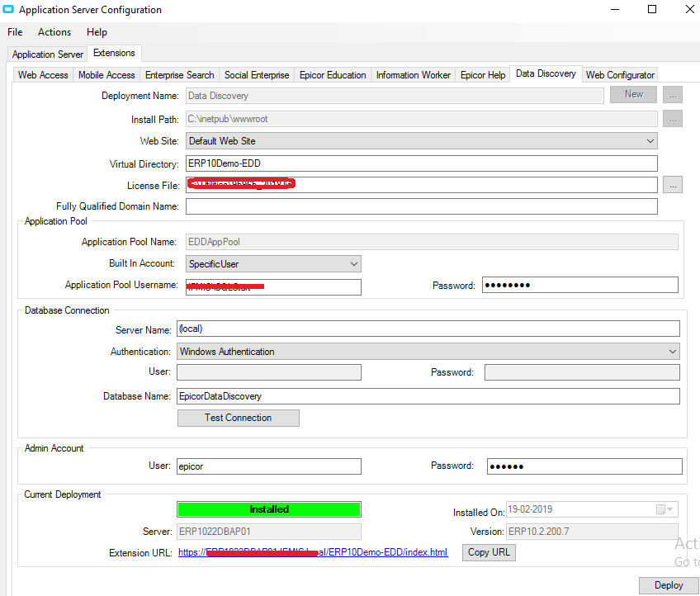This screenshot has height=596, width=700.
Task: Click the application icon in title bar
Action: (x=8, y=9)
